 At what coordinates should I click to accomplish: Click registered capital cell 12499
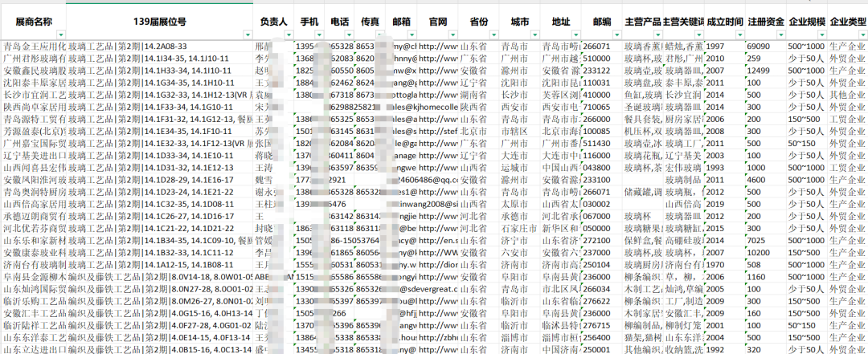765,71
